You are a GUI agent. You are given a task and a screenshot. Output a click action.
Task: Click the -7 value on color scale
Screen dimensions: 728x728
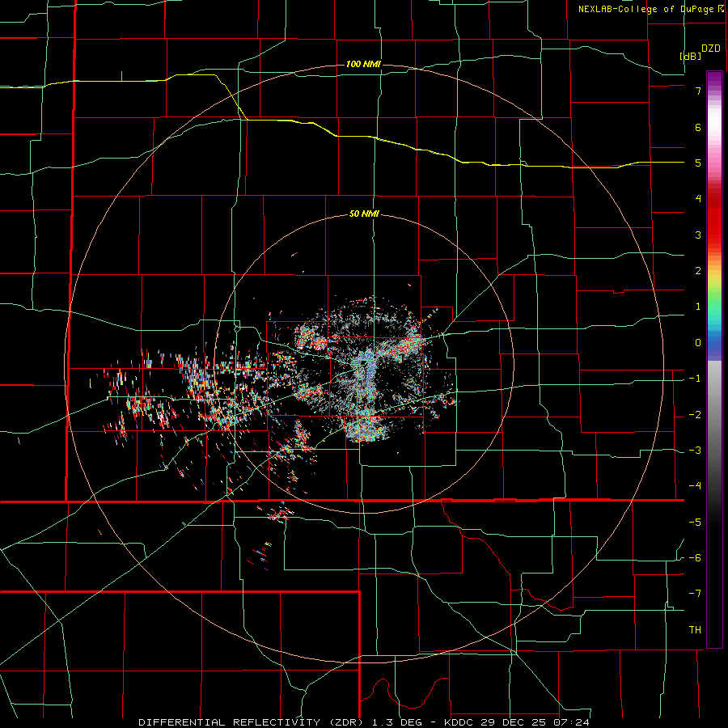[695, 594]
